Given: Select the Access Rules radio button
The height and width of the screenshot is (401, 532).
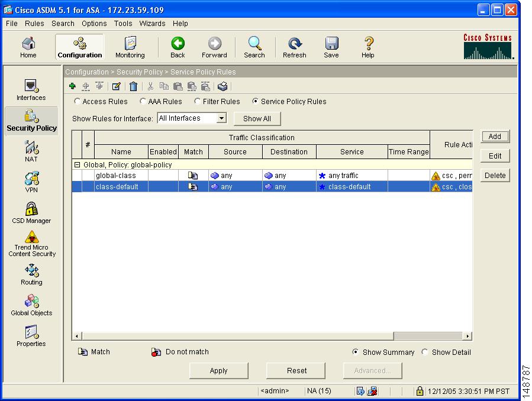Looking at the screenshot, I should point(77,101).
